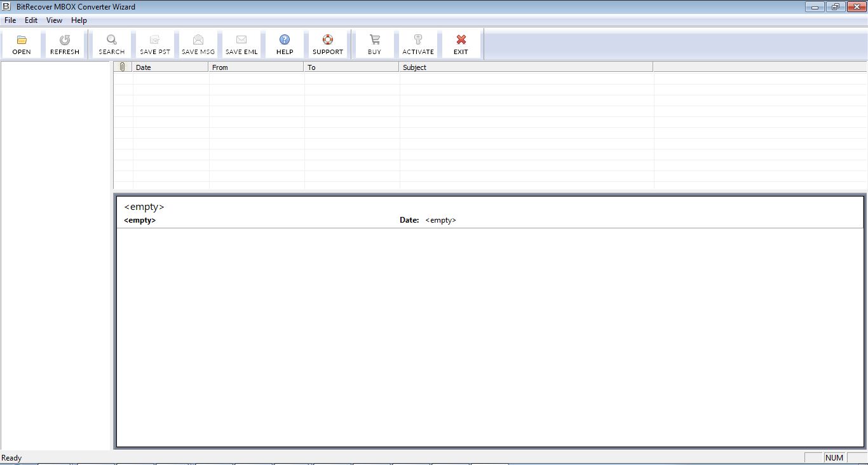Click the Save EML toolbar button
The height and width of the screenshot is (465, 868).
click(241, 45)
